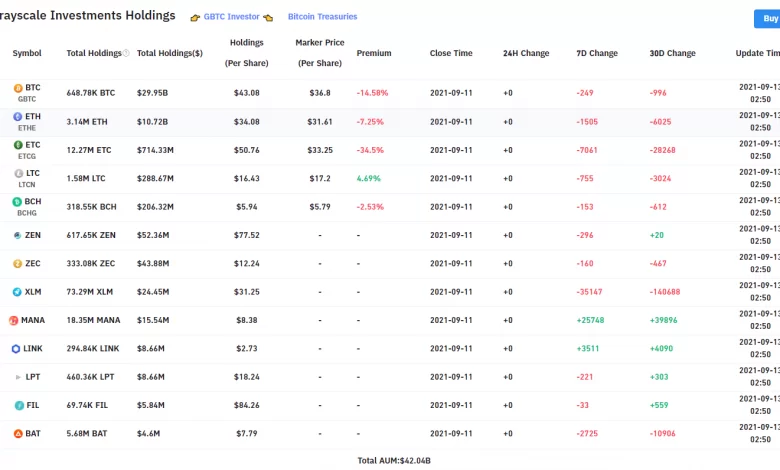Click the Decentraland (MANA) coin icon
780x470 pixels.
click(x=14, y=321)
